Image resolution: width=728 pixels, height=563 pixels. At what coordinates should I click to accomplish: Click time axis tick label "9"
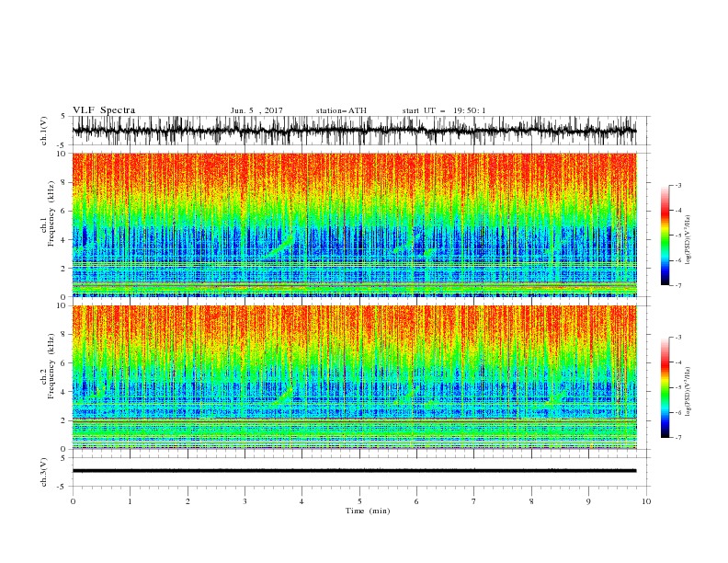click(588, 501)
